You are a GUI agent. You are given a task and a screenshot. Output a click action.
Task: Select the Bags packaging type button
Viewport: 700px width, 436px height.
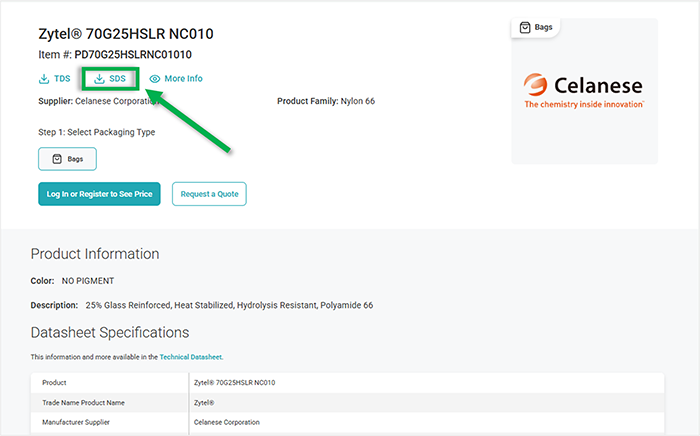pos(67,159)
